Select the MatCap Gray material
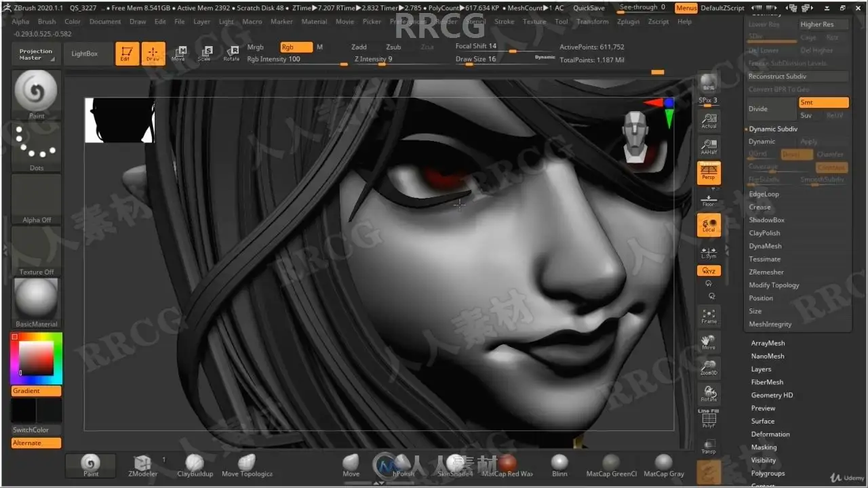The image size is (868, 488). pos(664,466)
